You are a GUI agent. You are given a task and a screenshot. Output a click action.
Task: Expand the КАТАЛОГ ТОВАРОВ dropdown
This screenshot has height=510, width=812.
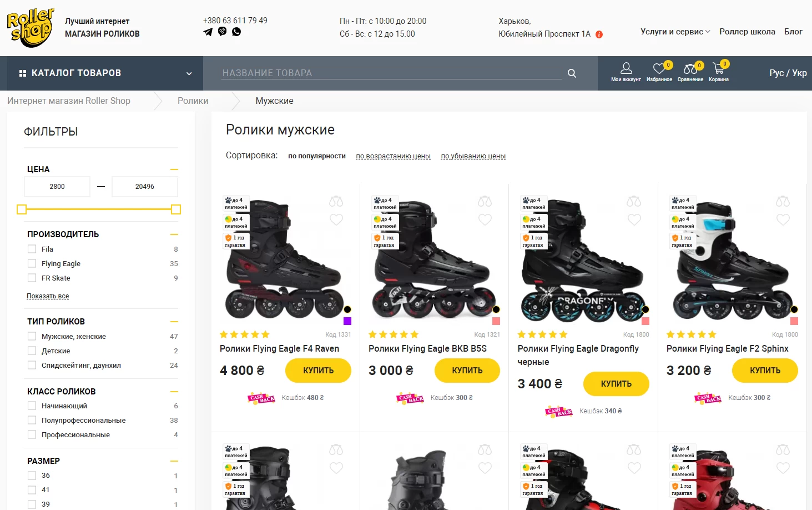[189, 73]
